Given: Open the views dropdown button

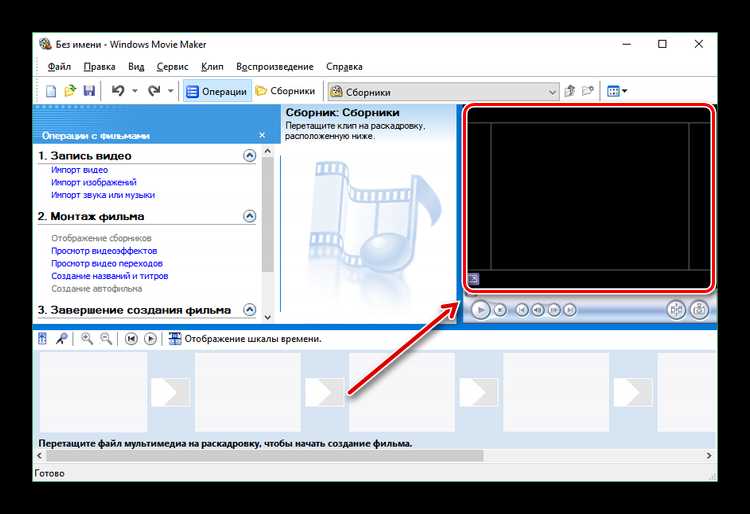Looking at the screenshot, I should click(617, 91).
